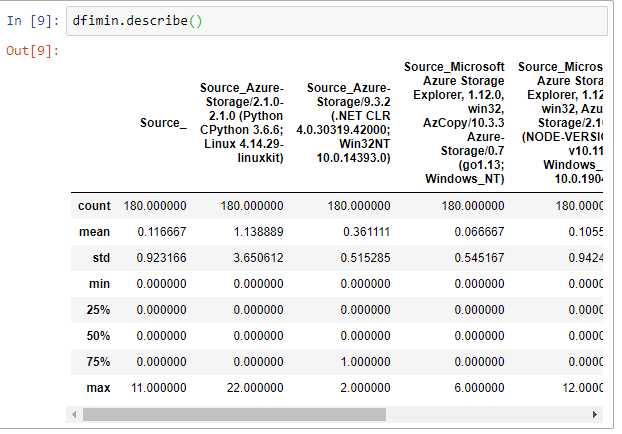Click max value 2.000000
This screenshot has height=434, width=622.
(365, 388)
